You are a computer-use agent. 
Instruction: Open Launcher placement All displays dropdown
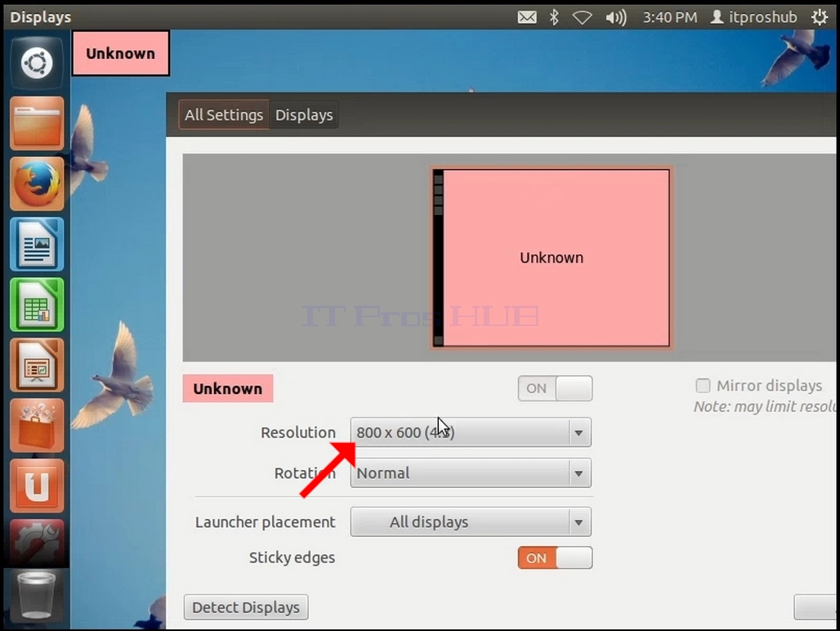[471, 521]
